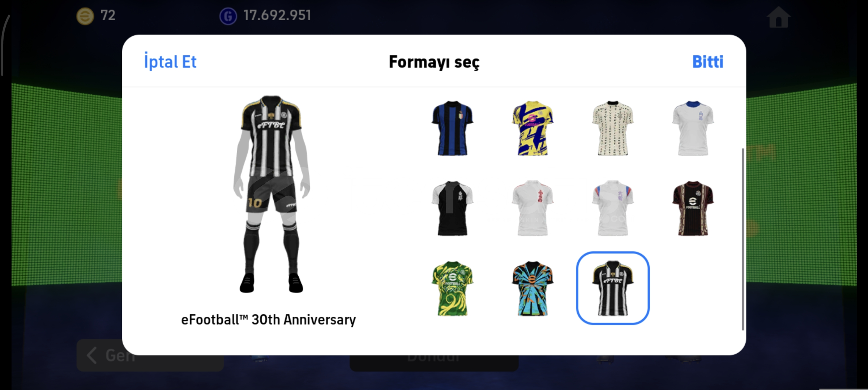Select the highlighted black-white 30th Anniversary jersey
Viewport: 868px width, 390px height.
[x=613, y=288]
